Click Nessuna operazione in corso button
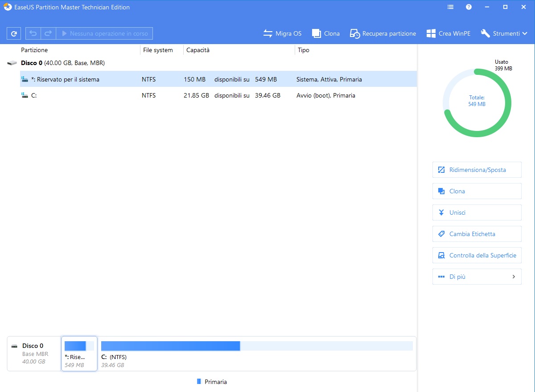Viewport: 535px width, 392px height. (x=104, y=33)
